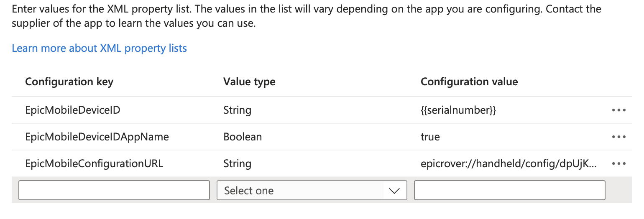The width and height of the screenshot is (644, 219).
Task: Click the {{serialnumber}} configuration value
Action: point(458,110)
